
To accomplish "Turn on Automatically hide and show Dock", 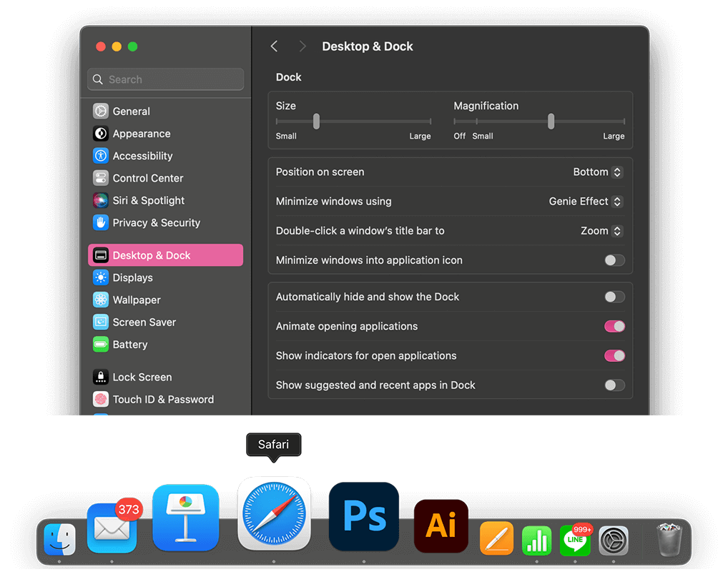I will click(x=614, y=297).
